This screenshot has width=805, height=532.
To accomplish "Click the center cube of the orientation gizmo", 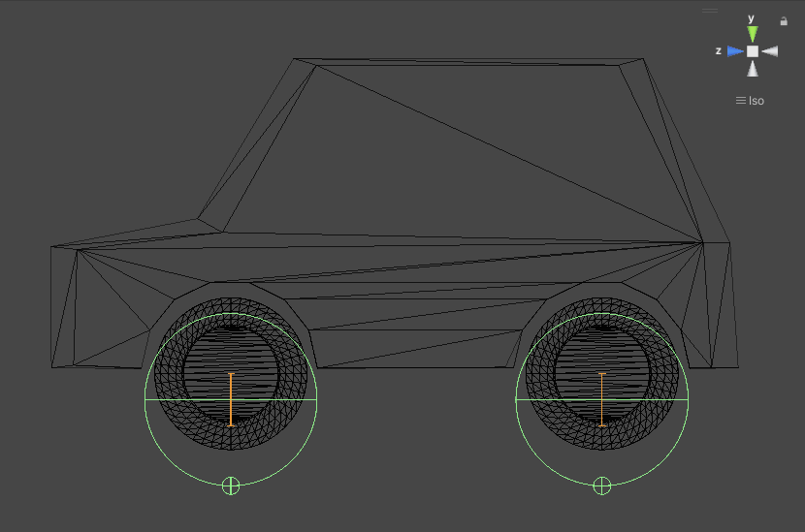I will [x=753, y=50].
